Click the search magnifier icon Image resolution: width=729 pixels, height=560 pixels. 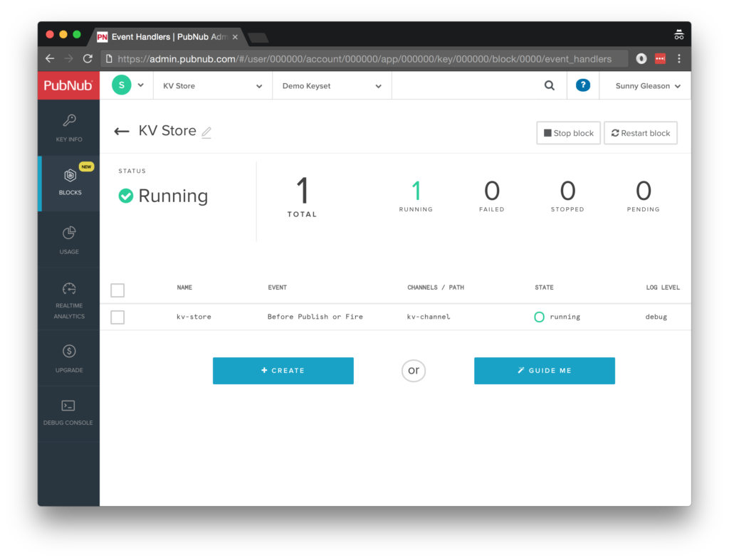[x=549, y=86]
